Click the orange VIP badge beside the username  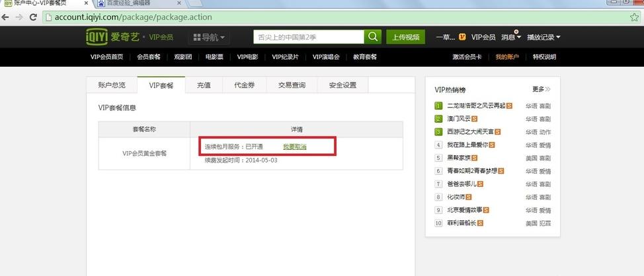pos(462,38)
